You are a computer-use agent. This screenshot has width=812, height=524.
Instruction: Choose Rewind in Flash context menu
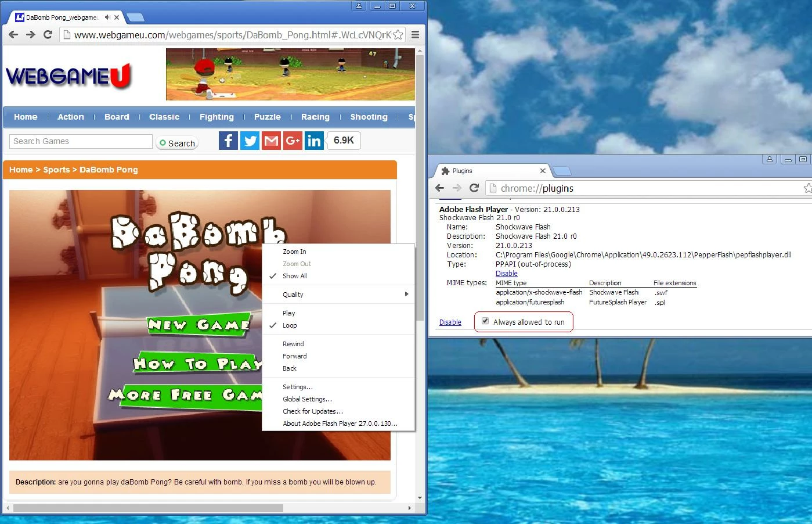pos(338,344)
